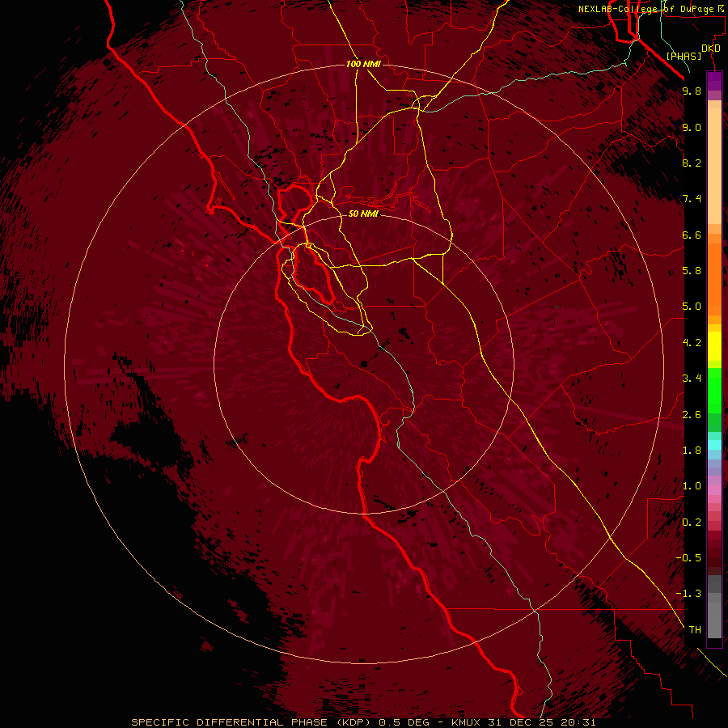This screenshot has height=728, width=728.
Task: Click the 0.5 DEG elevation angle text
Action: [404, 722]
